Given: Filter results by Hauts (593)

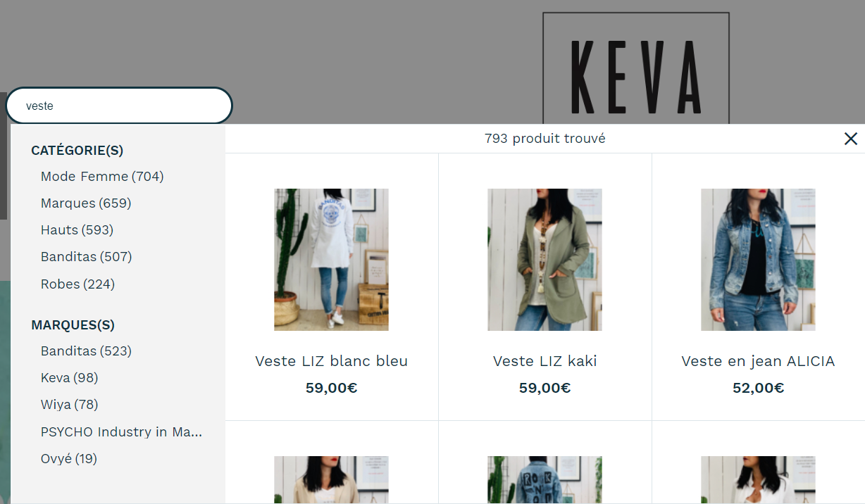Looking at the screenshot, I should point(77,230).
